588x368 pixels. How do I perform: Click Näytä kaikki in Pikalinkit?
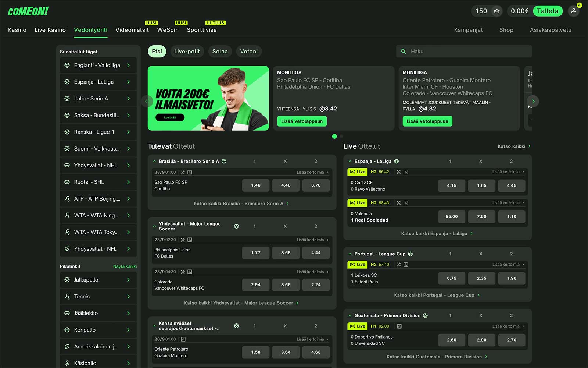[x=125, y=266]
